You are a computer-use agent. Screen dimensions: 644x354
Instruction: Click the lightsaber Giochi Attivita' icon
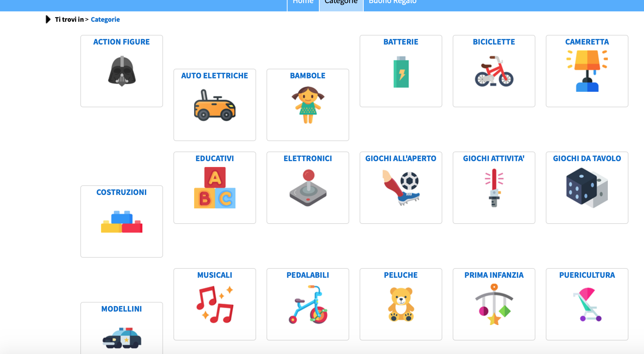tap(494, 188)
